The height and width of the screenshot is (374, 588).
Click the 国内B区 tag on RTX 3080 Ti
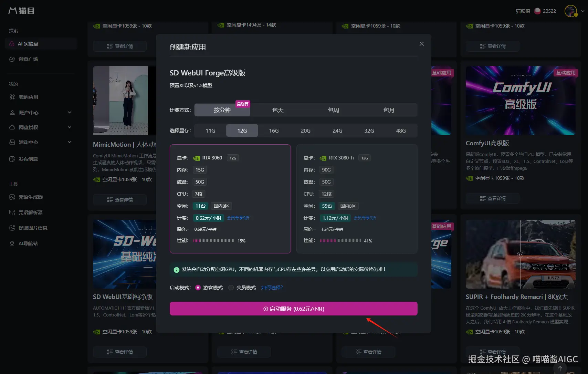tap(348, 206)
